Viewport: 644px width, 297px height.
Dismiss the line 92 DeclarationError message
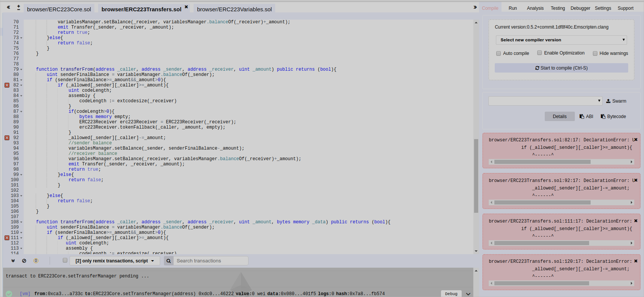(636, 180)
